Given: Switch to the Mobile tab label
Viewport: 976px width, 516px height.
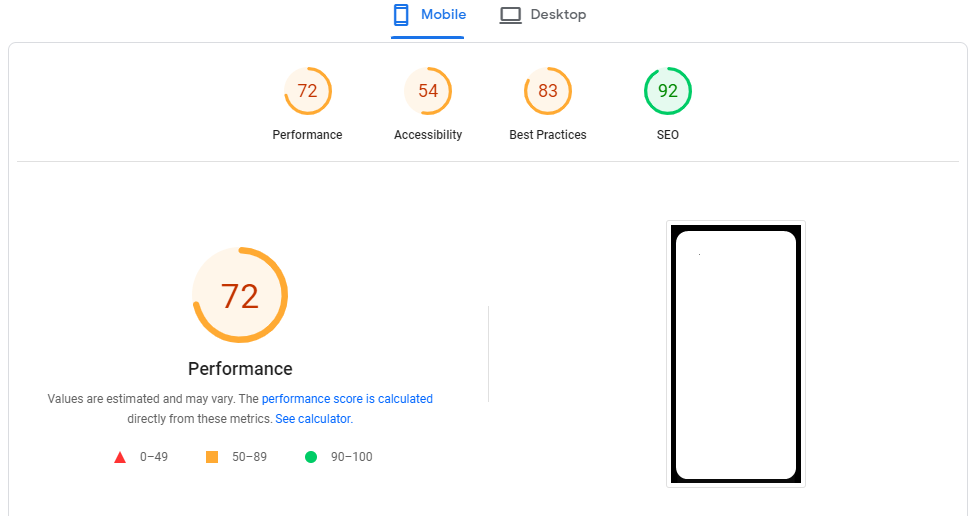Looking at the screenshot, I should [x=443, y=15].
